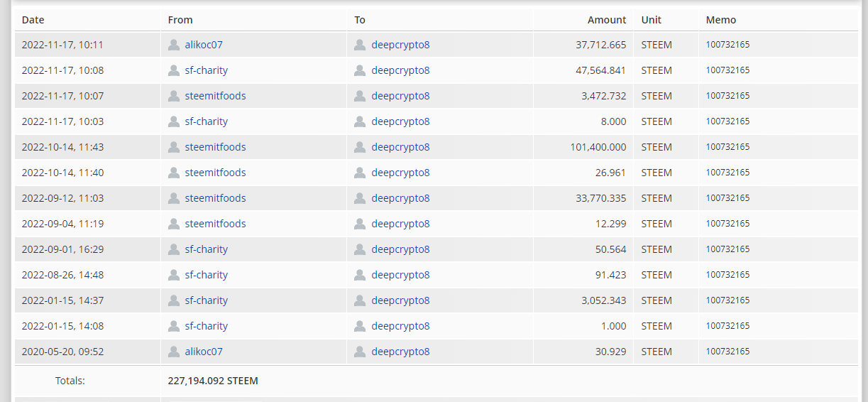Open the alikoc07 link in the top row
This screenshot has width=868, height=402.
(x=204, y=45)
